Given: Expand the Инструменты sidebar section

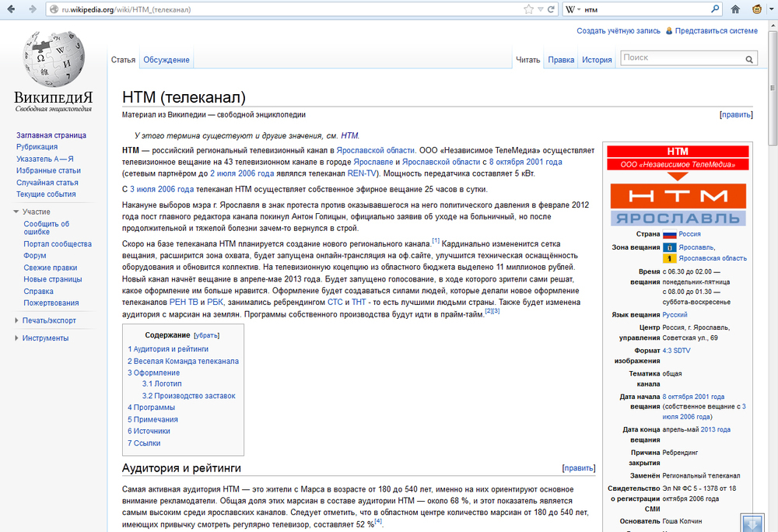Looking at the screenshot, I should 16,338.
